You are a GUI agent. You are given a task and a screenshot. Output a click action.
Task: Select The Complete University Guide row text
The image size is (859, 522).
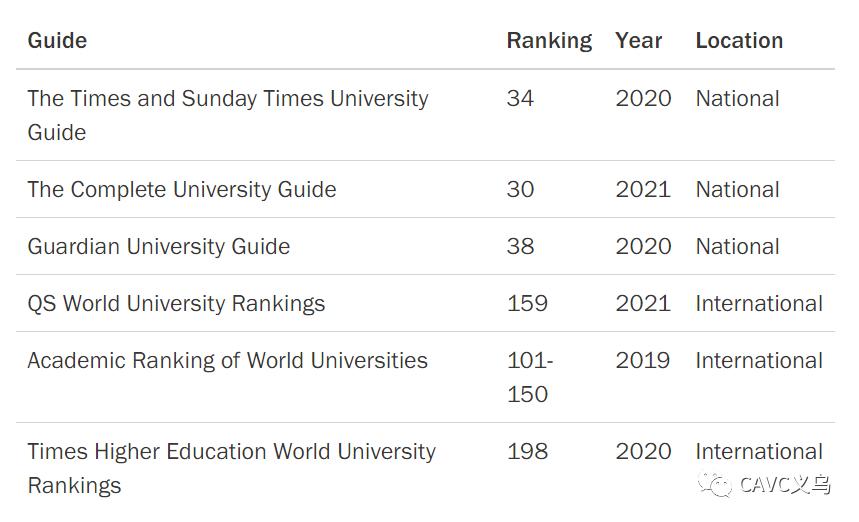[x=182, y=190]
